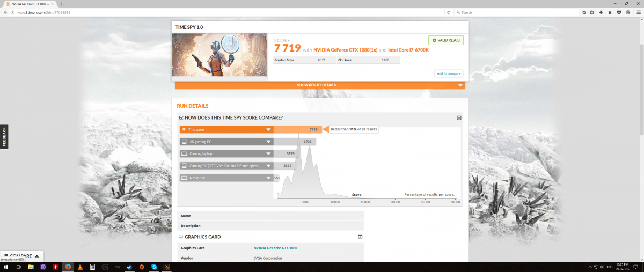The image size is (644, 272).
Task: Click the 6733 4K gaming PC score bar
Action: point(295,142)
